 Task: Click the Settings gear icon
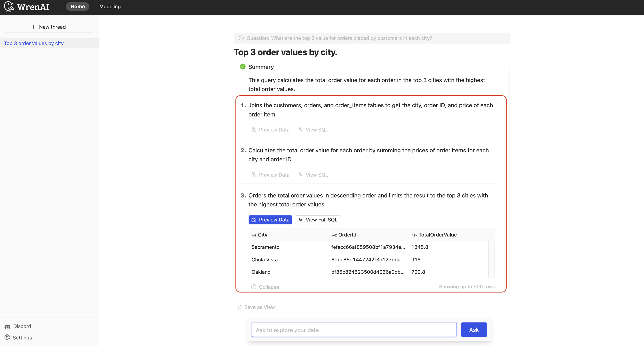pyautogui.click(x=7, y=337)
